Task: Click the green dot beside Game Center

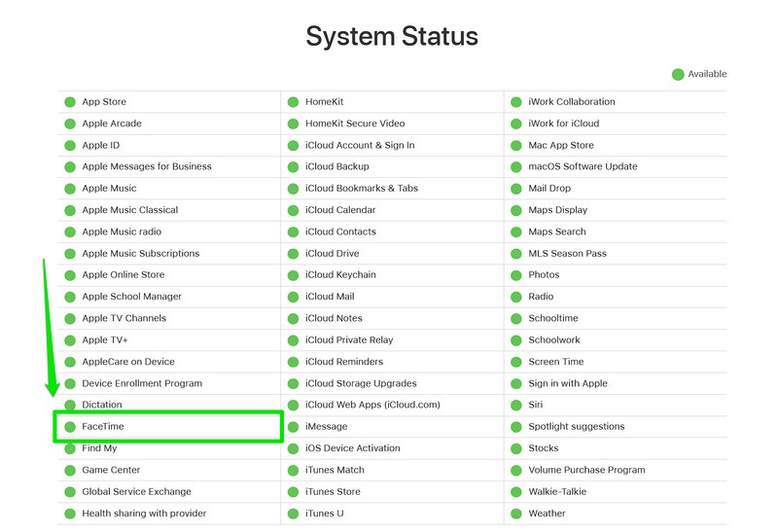Action: click(x=69, y=470)
